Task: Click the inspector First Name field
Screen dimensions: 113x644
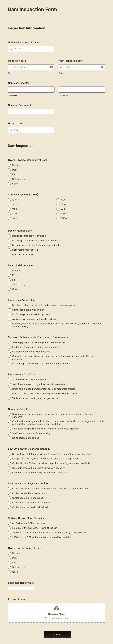Action: (x=31, y=89)
